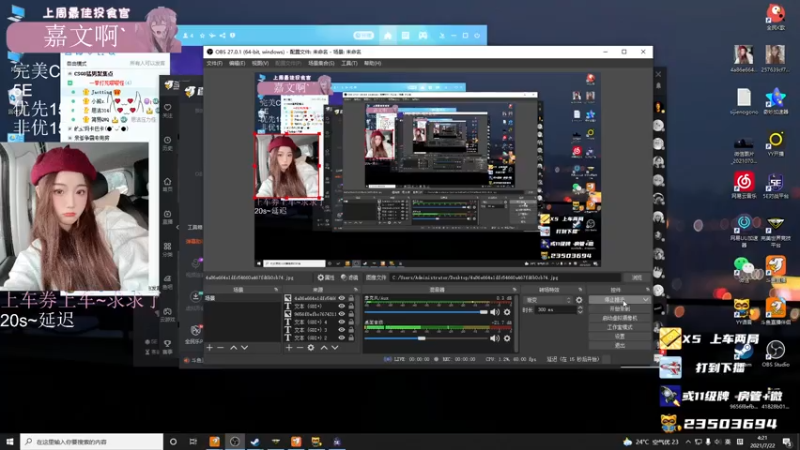The height and width of the screenshot is (450, 800).
Task: Open 视图(V) menu in OBS
Action: coord(260,63)
